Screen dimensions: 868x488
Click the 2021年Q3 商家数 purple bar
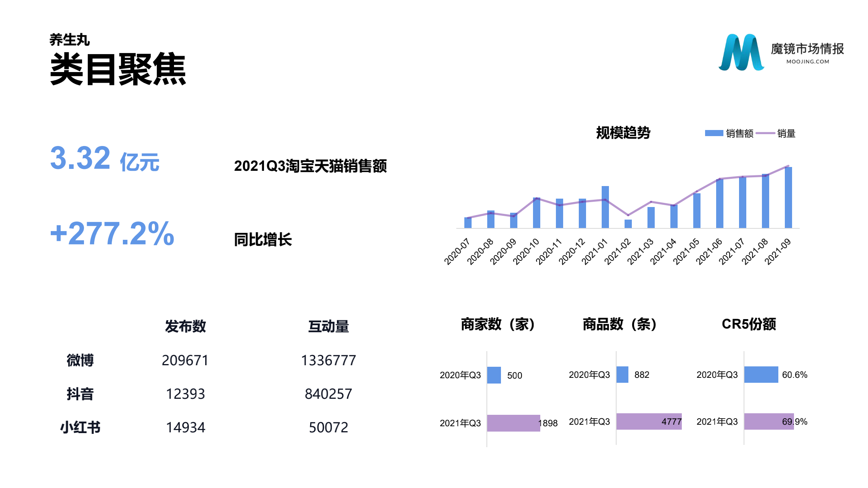click(513, 423)
